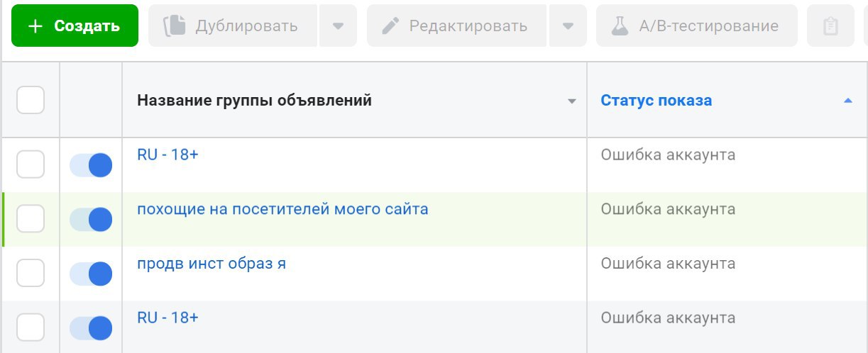The height and width of the screenshot is (353, 868).
Task: Click the Дублировать copy icon
Action: click(x=174, y=26)
